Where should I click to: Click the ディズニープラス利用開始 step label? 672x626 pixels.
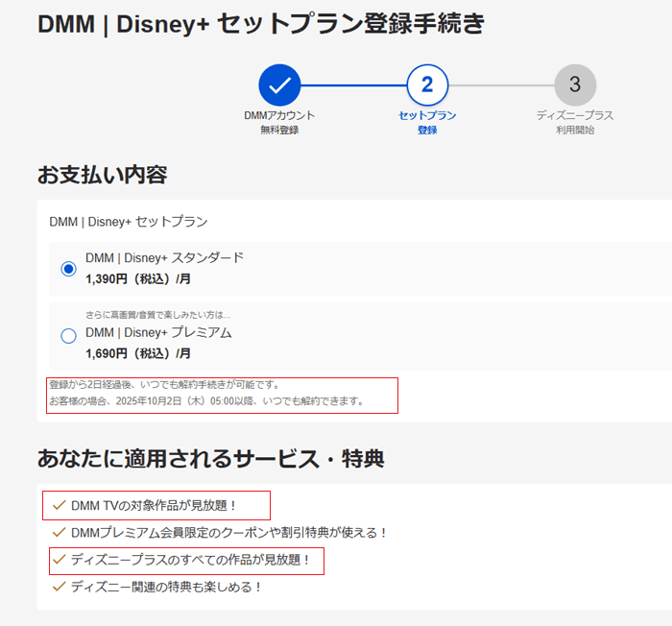tap(574, 122)
